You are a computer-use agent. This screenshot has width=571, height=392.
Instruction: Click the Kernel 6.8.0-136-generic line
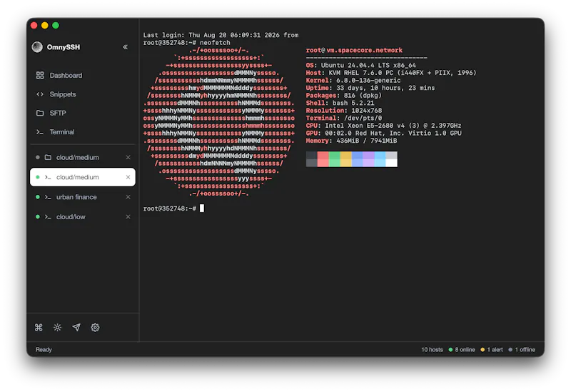pos(353,81)
